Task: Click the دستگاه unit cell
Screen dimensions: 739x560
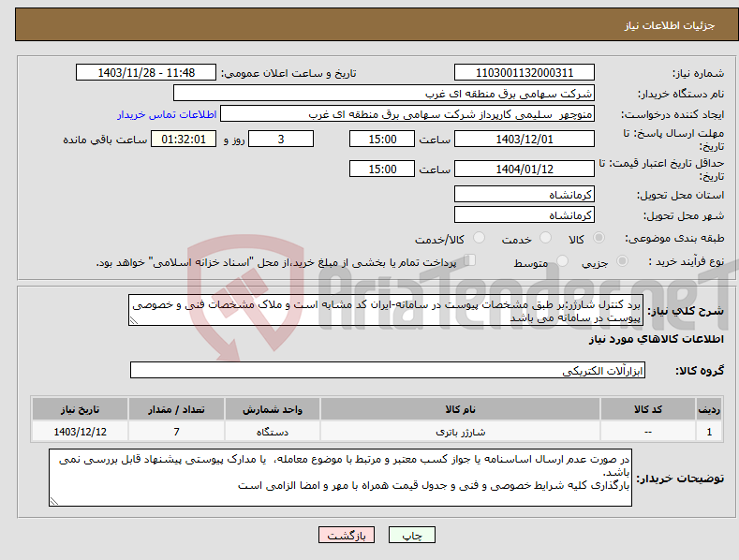Action: pyautogui.click(x=273, y=432)
